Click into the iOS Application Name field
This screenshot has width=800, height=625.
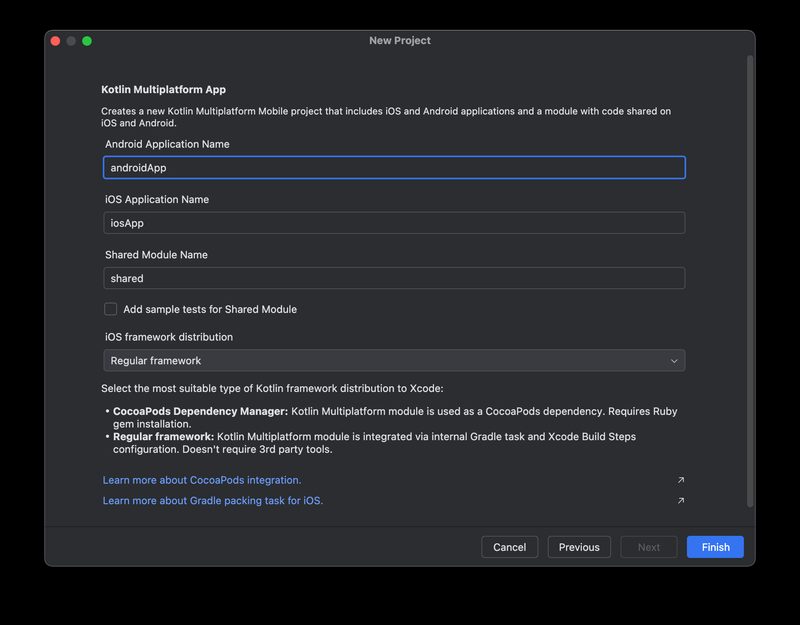pyautogui.click(x=393, y=223)
